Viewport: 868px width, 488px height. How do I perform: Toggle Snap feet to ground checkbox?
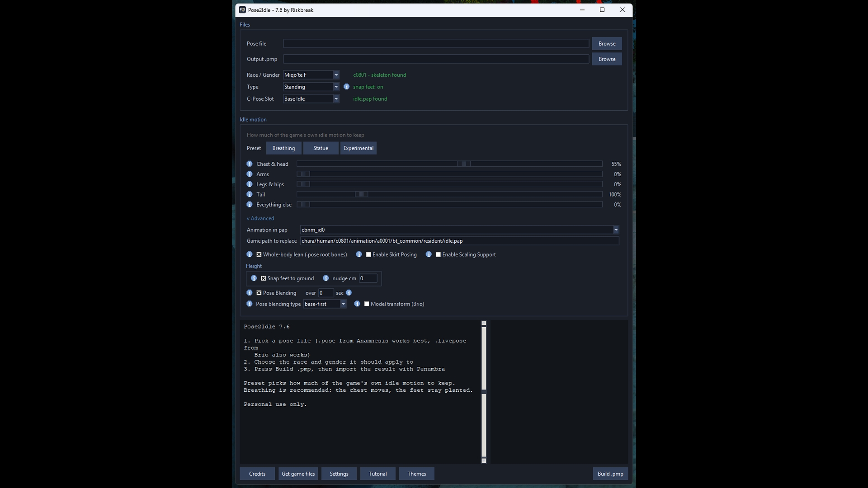pyautogui.click(x=264, y=278)
